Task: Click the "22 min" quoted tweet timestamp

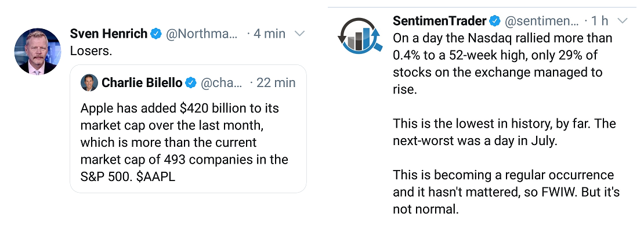Action: coord(276,83)
